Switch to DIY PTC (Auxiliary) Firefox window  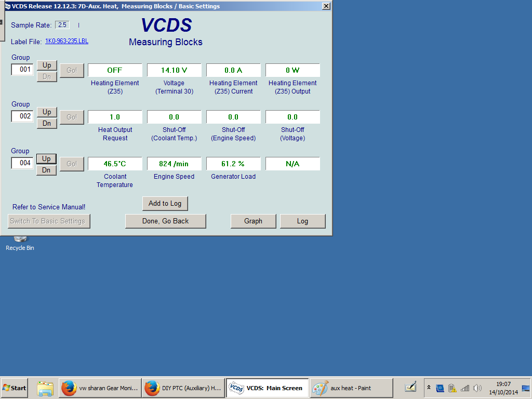pos(183,388)
